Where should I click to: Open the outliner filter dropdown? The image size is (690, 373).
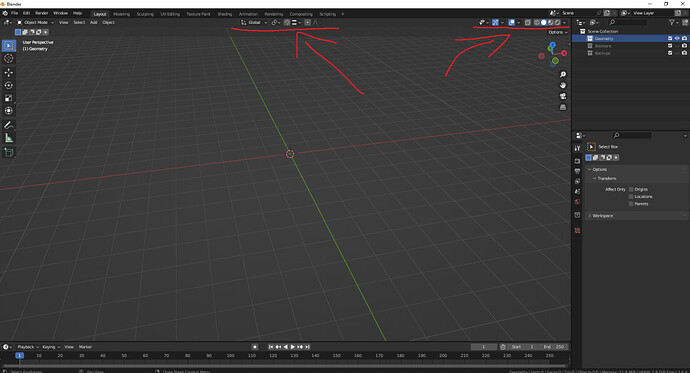pyautogui.click(x=673, y=22)
